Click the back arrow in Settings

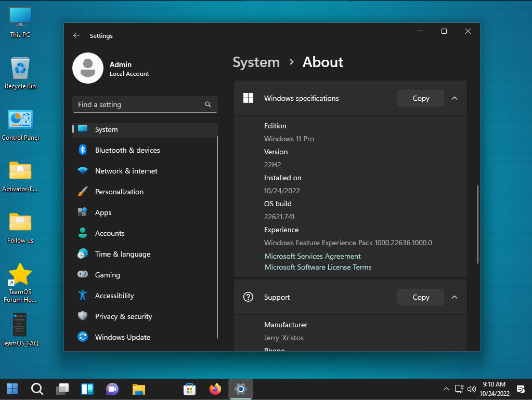point(76,36)
